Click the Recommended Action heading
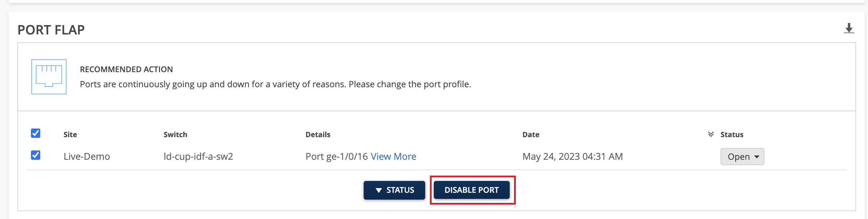868x219 pixels. (x=126, y=69)
